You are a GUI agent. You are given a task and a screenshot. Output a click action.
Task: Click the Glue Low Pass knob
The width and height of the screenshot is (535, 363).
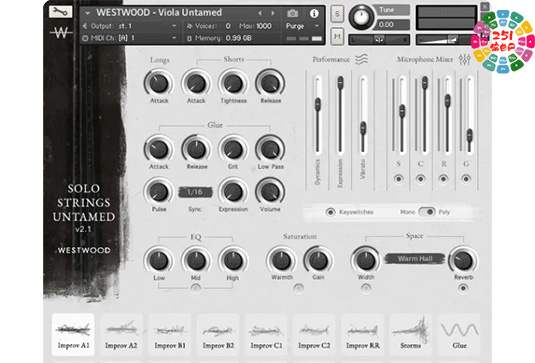pyautogui.click(x=270, y=149)
